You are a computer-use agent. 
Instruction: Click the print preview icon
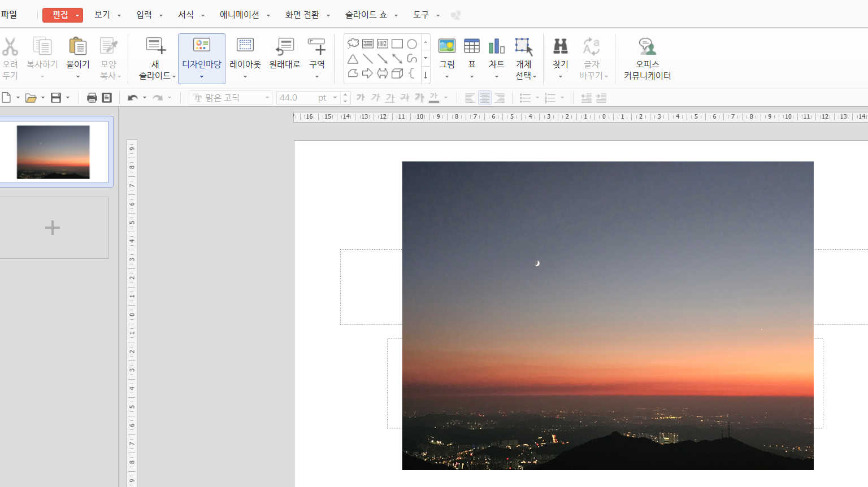pos(107,98)
